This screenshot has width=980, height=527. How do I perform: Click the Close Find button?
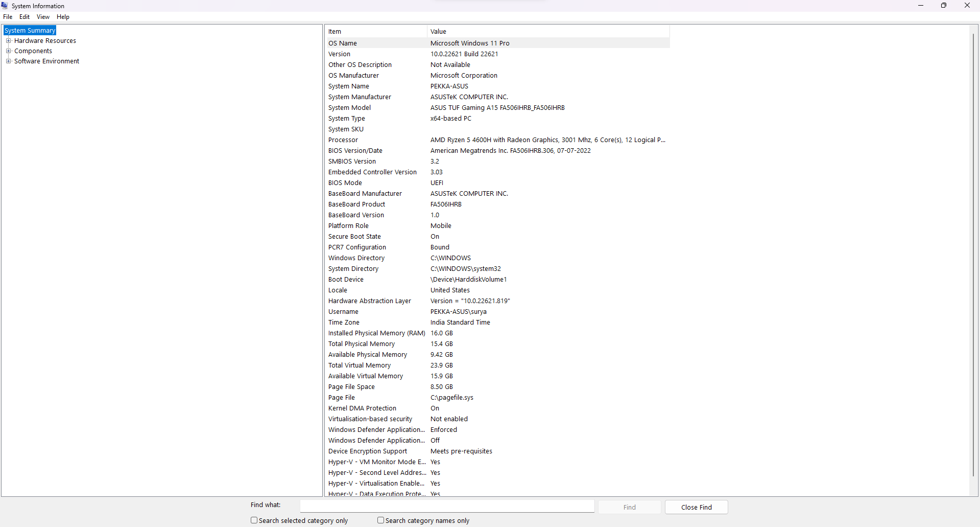click(697, 507)
